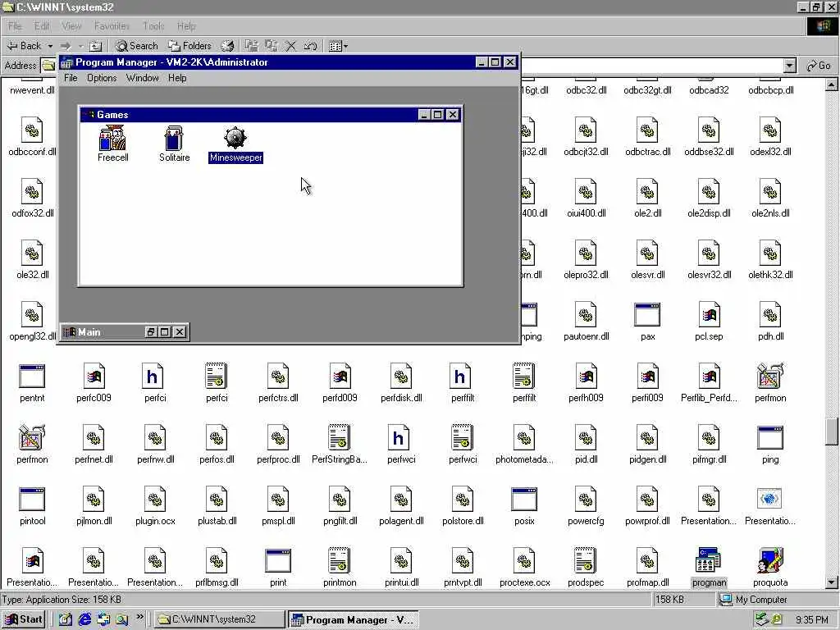Click the vertical scrollbar down arrow in Explorer
The image size is (840, 630).
click(832, 582)
